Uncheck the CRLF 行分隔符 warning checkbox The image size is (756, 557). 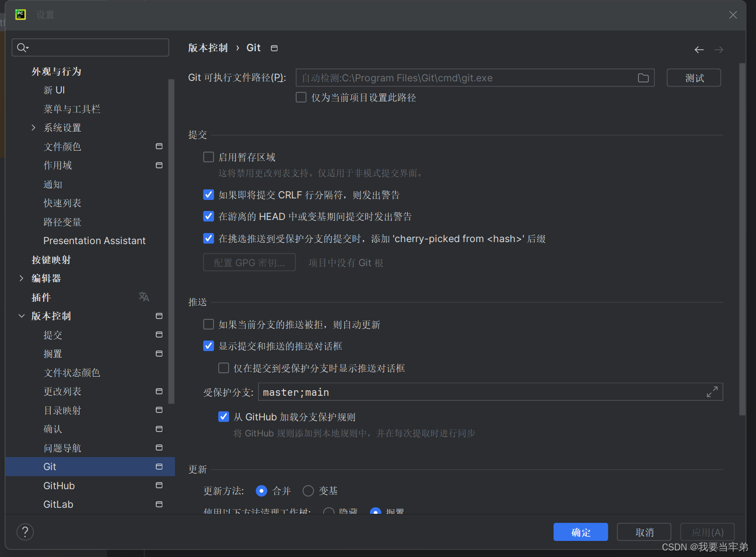[209, 194]
